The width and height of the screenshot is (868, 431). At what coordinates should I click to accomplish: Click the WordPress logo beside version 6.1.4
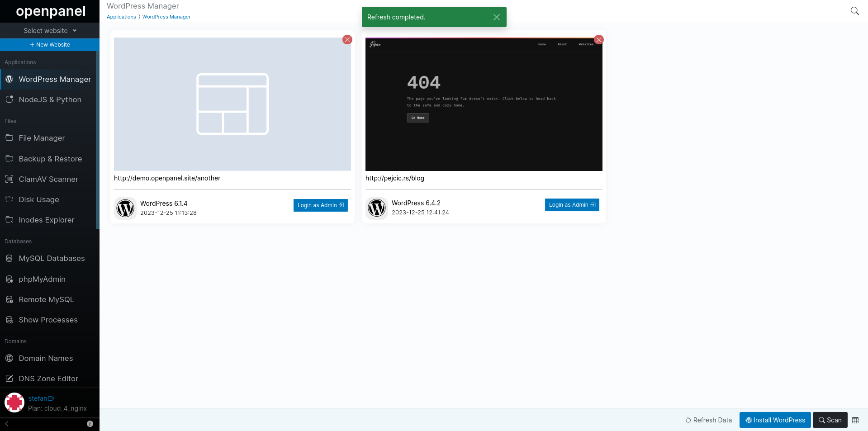125,208
